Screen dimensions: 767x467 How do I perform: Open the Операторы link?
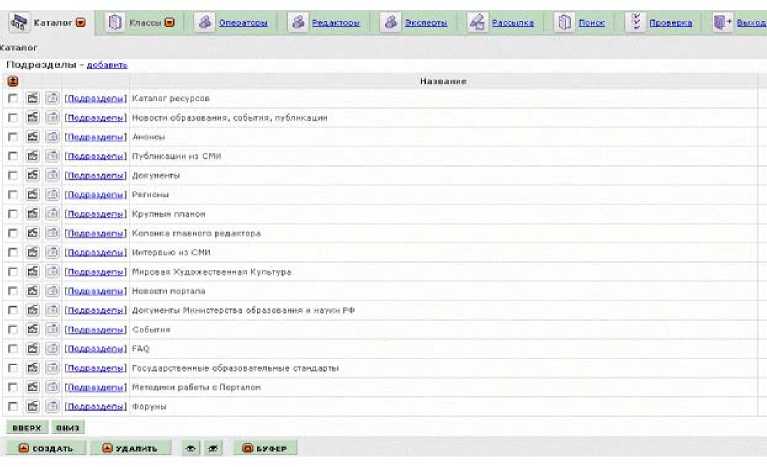pos(243,23)
